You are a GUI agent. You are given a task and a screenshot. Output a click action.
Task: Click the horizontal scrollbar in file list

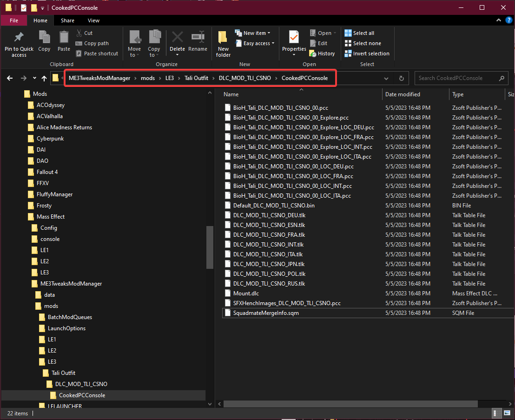pyautogui.click(x=350, y=404)
